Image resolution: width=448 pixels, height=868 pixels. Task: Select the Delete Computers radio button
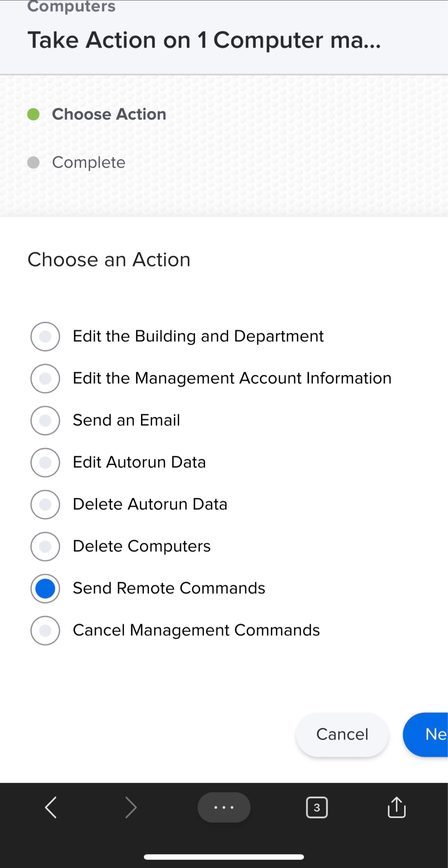[x=45, y=546]
